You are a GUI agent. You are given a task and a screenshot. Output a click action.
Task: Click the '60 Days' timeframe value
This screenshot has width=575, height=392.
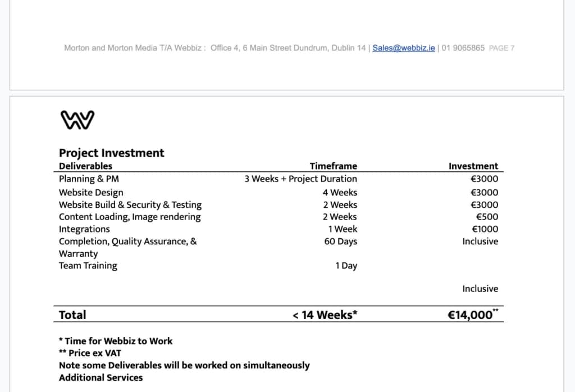tap(341, 241)
